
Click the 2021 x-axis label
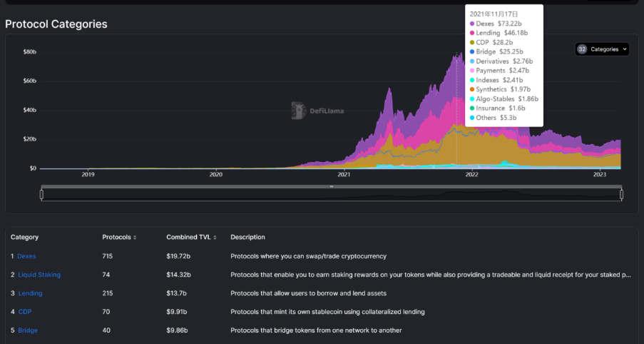click(344, 175)
